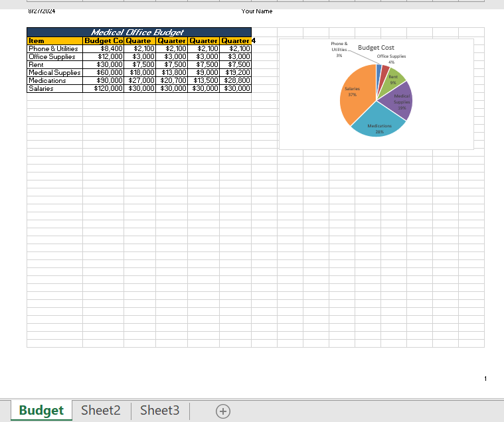Select the Rent row label
The width and height of the screenshot is (504, 422).
point(54,64)
